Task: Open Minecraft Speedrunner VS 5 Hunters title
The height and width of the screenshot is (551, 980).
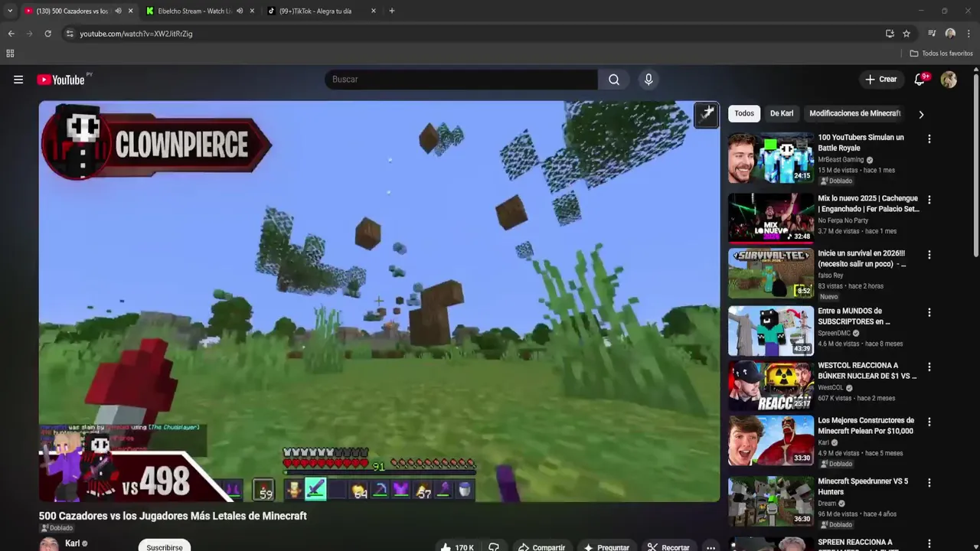Action: coord(863,487)
